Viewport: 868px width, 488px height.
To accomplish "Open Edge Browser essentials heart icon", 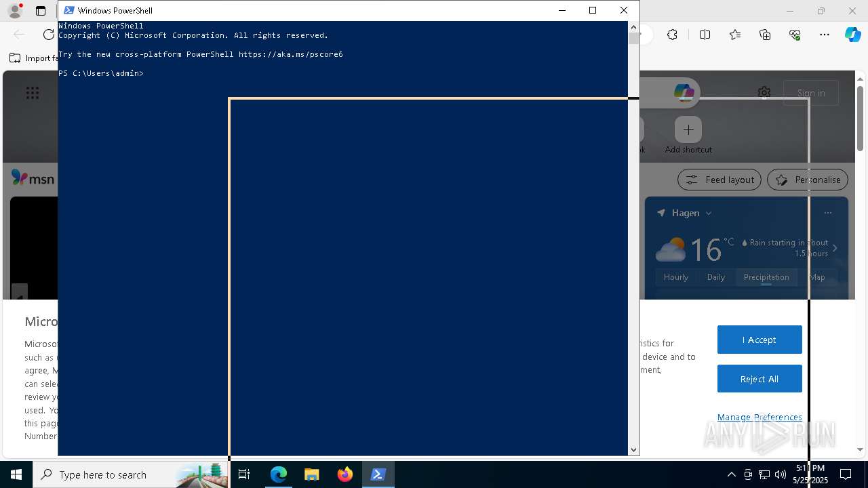I will pos(795,35).
